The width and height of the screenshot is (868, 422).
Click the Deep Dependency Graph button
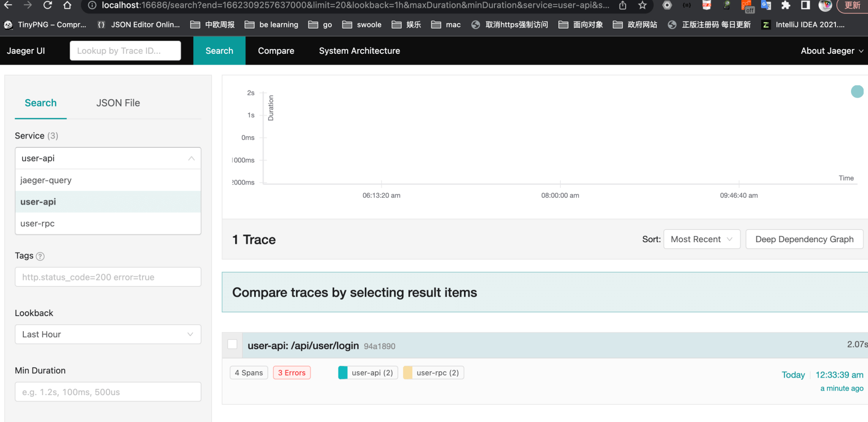pyautogui.click(x=804, y=239)
